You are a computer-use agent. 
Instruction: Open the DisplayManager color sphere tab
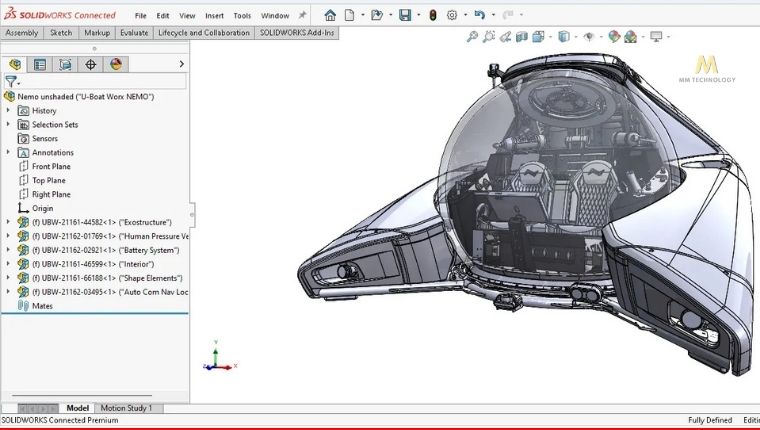(x=116, y=64)
